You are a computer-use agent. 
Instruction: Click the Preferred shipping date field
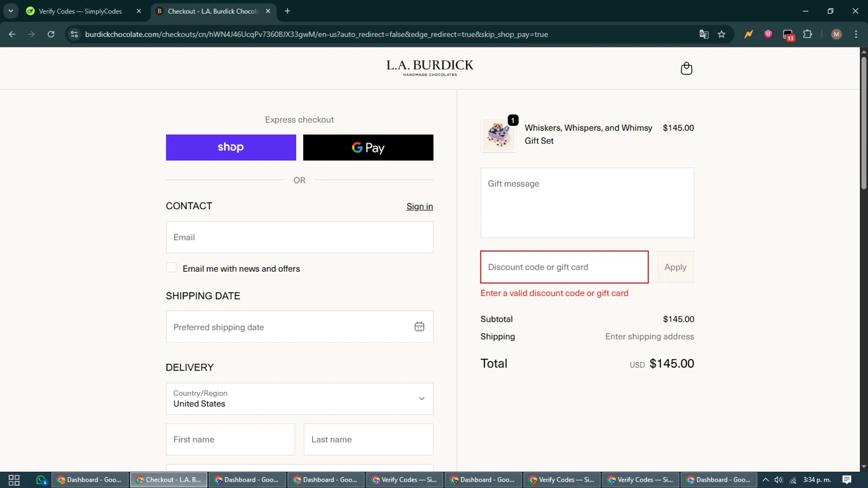[299, 327]
